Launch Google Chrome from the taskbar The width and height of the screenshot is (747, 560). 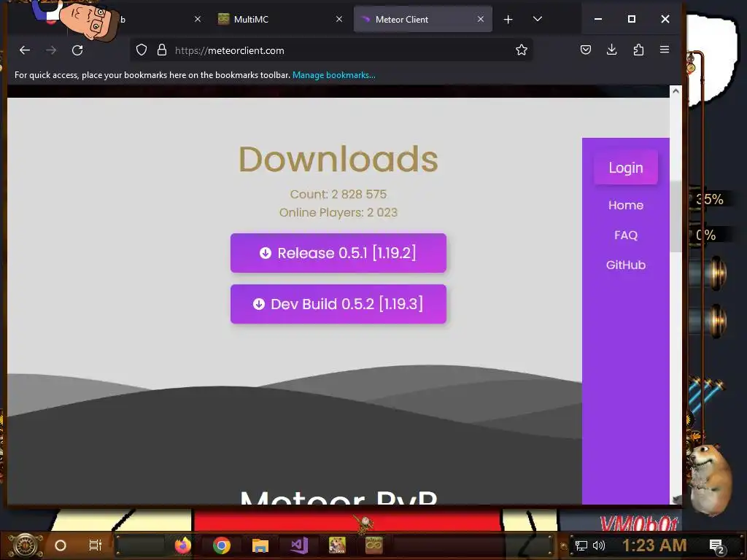[x=222, y=545]
